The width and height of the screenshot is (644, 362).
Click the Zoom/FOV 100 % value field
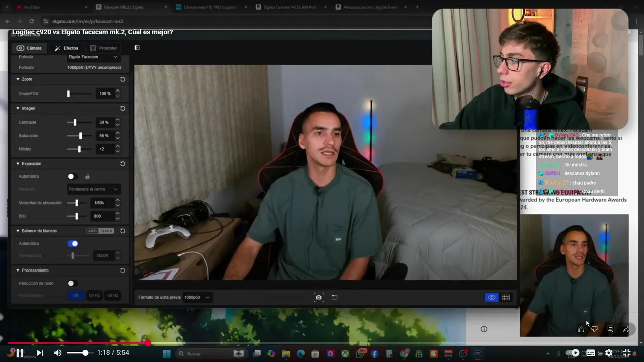click(105, 94)
